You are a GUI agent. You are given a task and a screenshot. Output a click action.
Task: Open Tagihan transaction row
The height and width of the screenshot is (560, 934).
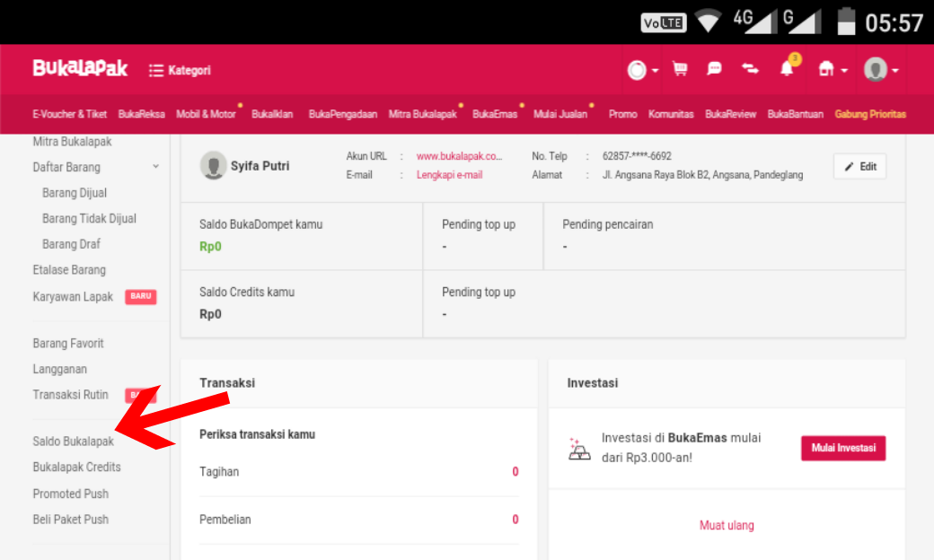click(358, 472)
